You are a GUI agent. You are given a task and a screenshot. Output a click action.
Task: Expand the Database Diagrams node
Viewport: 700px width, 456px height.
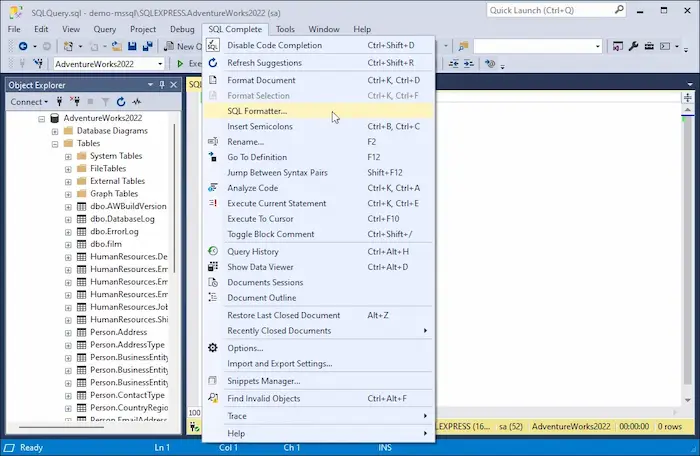click(54, 131)
